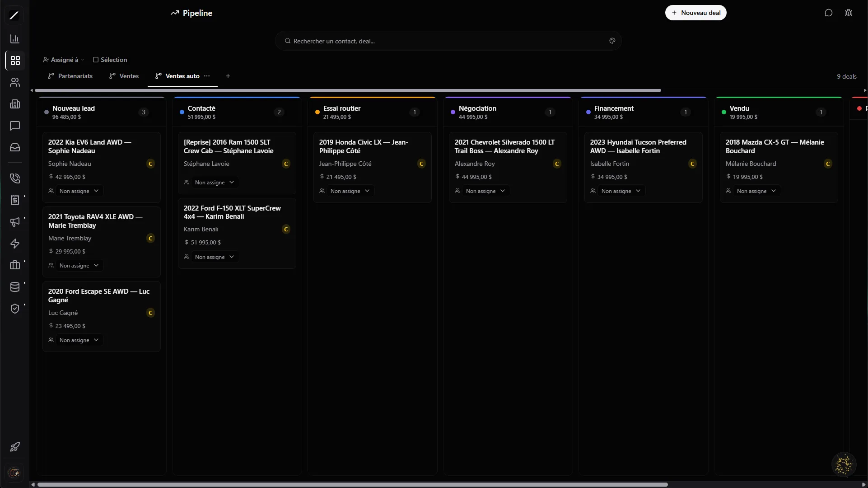This screenshot has height=488, width=868.
Task: Open the lightning bolt automations icon
Action: [x=15, y=244]
